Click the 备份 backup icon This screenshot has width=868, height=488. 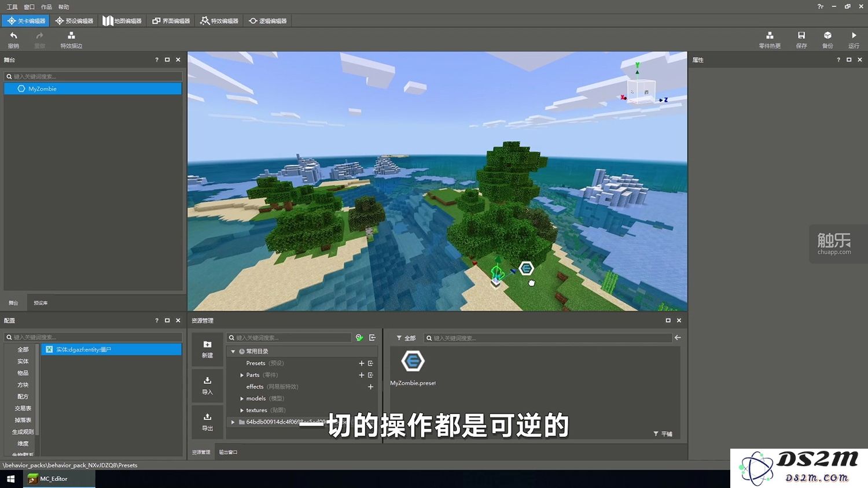pyautogui.click(x=827, y=36)
